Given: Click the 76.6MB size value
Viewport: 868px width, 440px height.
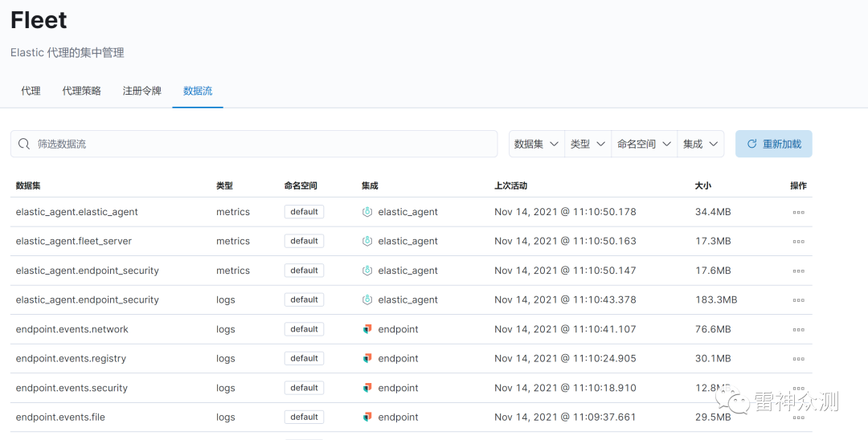Looking at the screenshot, I should click(x=713, y=329).
